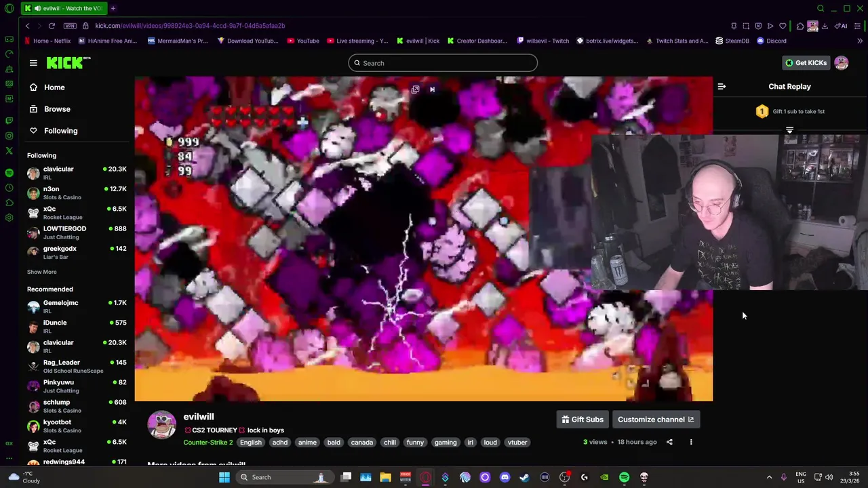
Task: Click the gold rank 1 badge
Action: coord(762,111)
